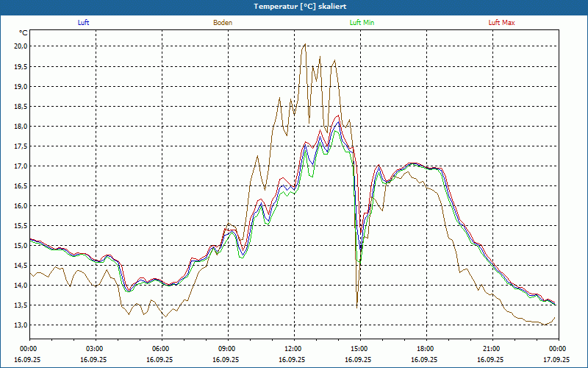Click the °C unit label on the y-axis

24,33
